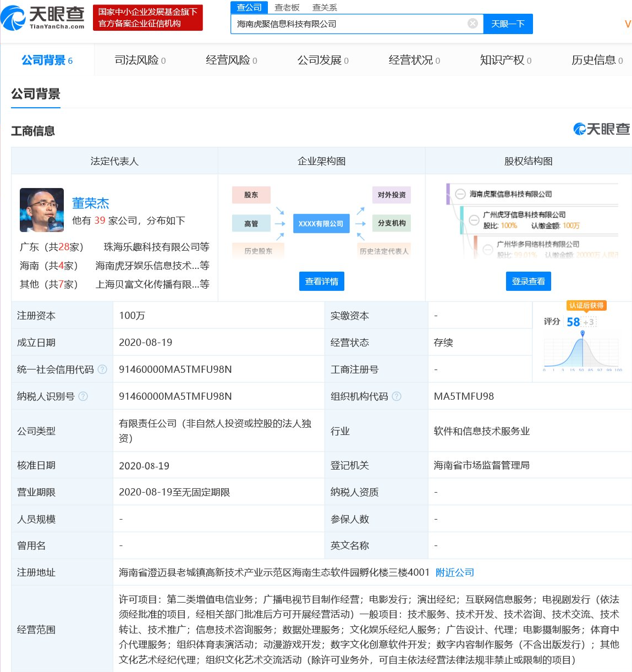The image size is (632, 672).
Task: Open the 附近公司 link
Action: (454, 572)
